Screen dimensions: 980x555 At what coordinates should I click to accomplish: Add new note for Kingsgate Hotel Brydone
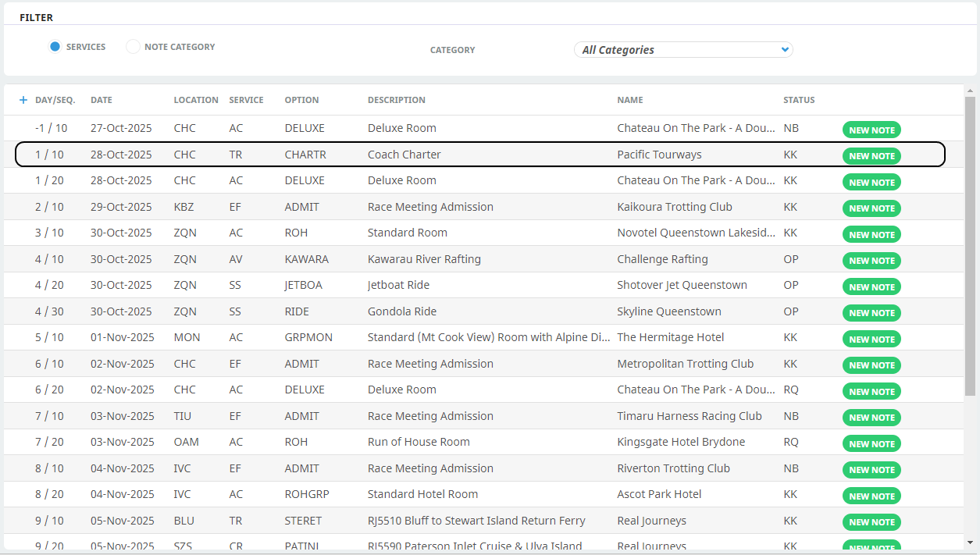[x=871, y=444]
